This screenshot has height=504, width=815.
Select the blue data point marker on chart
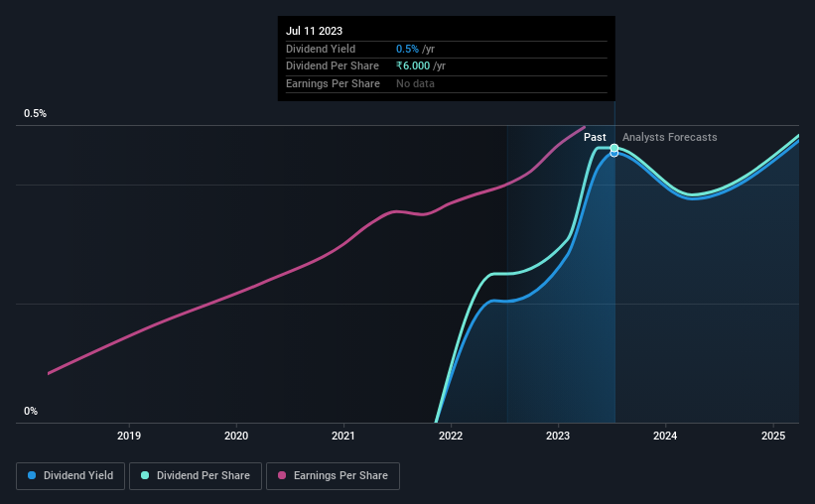pos(614,154)
